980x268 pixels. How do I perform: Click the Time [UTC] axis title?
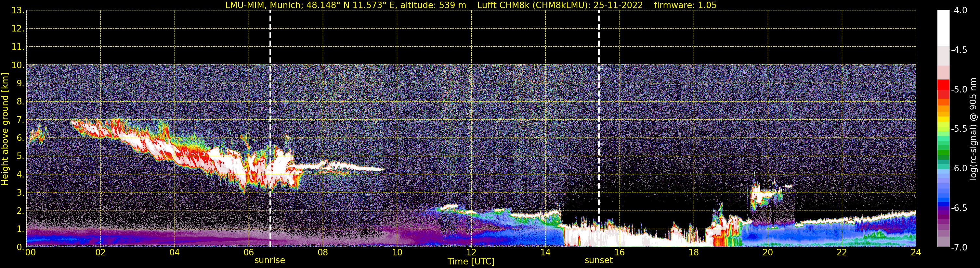click(x=471, y=262)
